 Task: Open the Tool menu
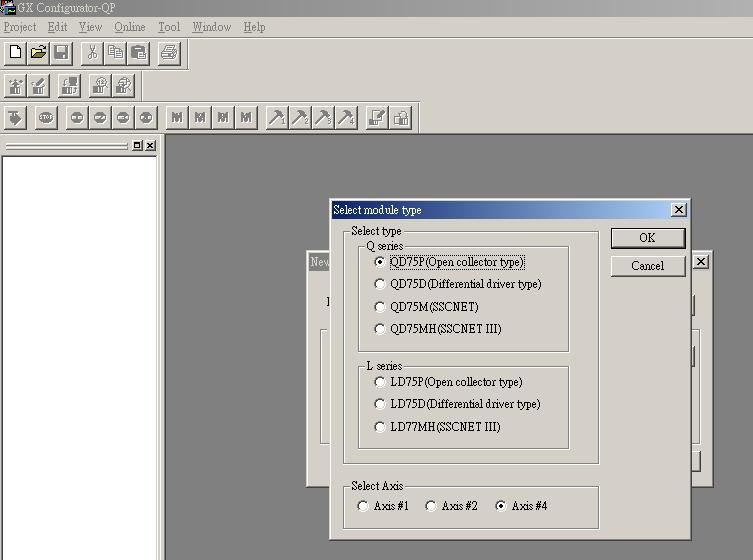pyautogui.click(x=169, y=27)
